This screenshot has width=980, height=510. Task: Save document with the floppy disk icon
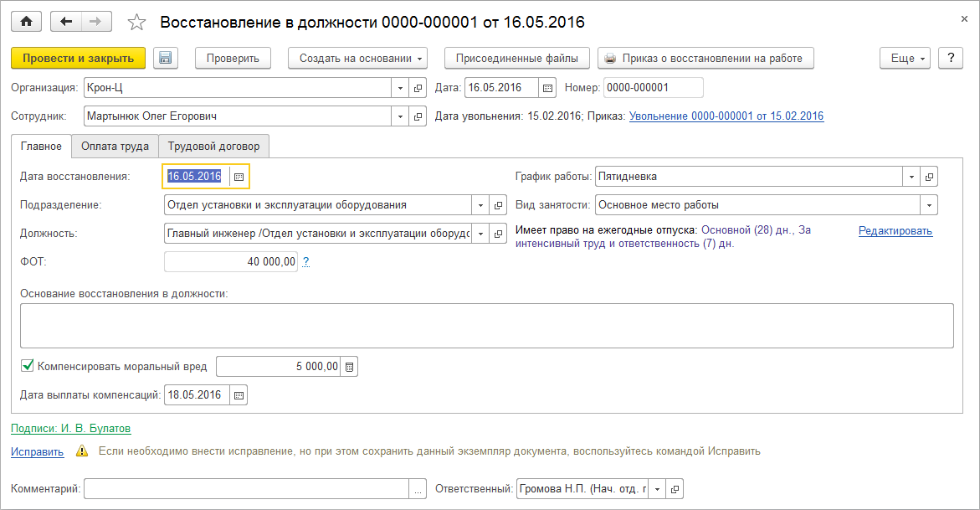pos(166,59)
